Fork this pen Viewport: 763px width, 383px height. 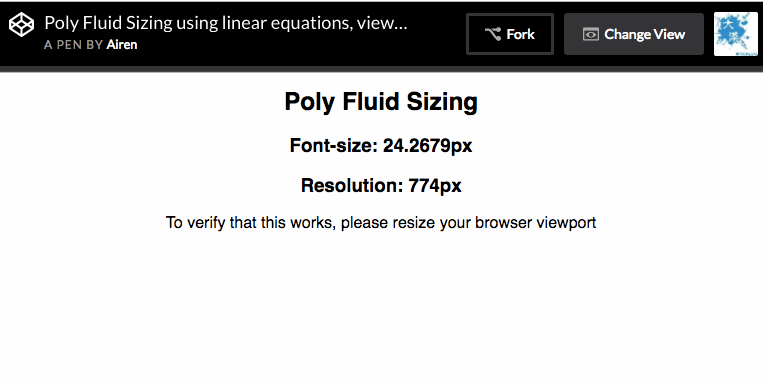point(510,34)
